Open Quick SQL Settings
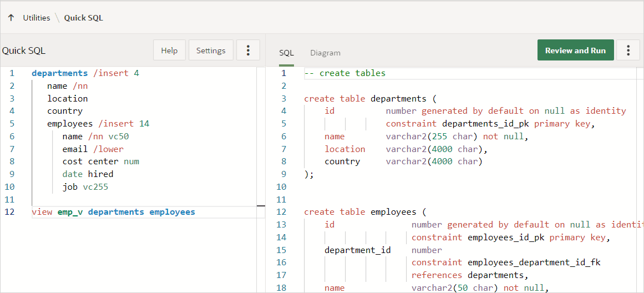Viewport: 644px width, 293px height. 211,50
